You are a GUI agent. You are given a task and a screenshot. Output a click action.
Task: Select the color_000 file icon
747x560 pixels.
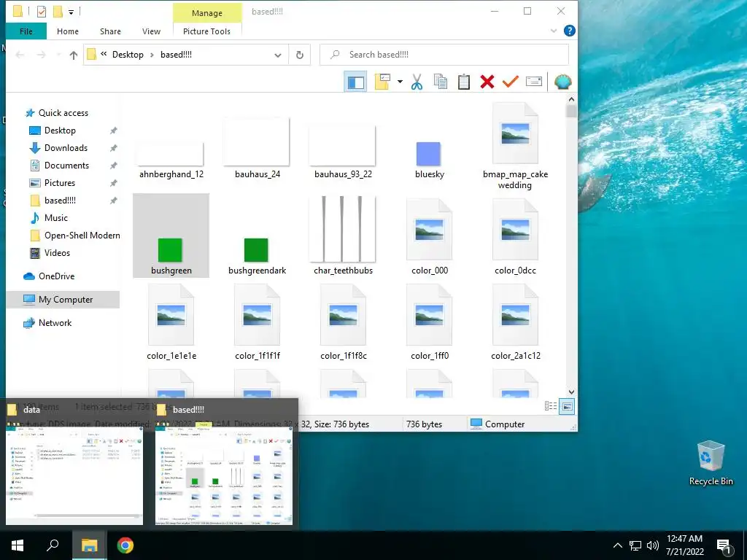point(429,231)
